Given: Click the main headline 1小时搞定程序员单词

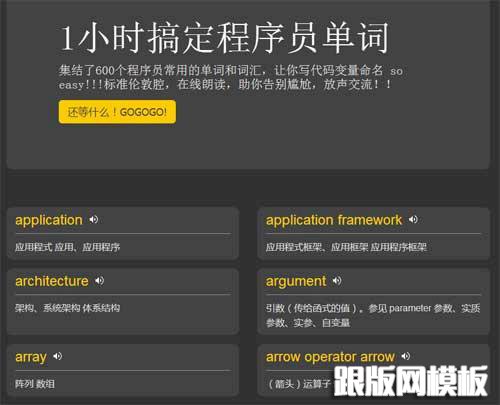Looking at the screenshot, I should 224,37.
